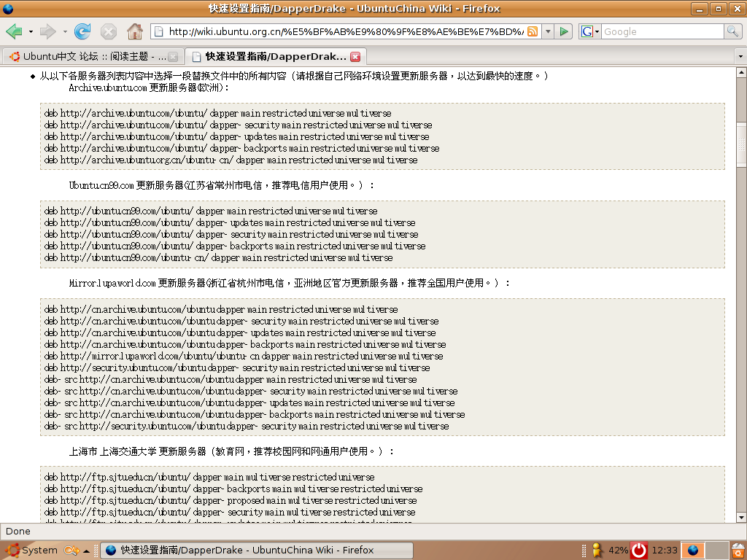Click line 'deb http://archive.ubuntu.com/ubuntu/ dapper main'

click(217, 113)
